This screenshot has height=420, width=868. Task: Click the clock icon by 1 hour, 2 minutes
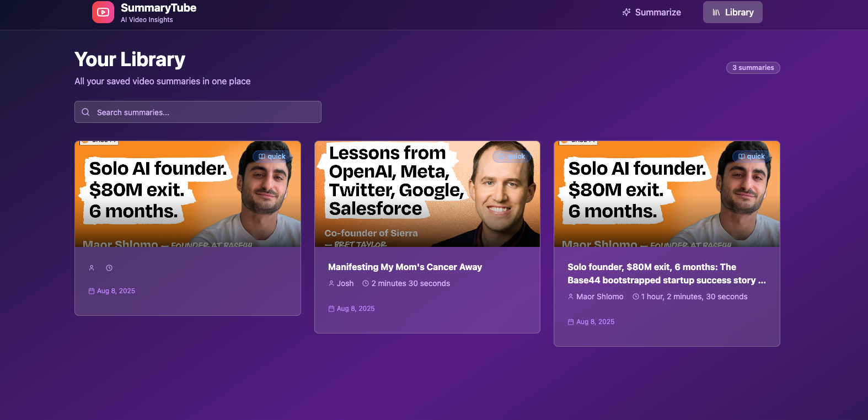[x=636, y=297]
